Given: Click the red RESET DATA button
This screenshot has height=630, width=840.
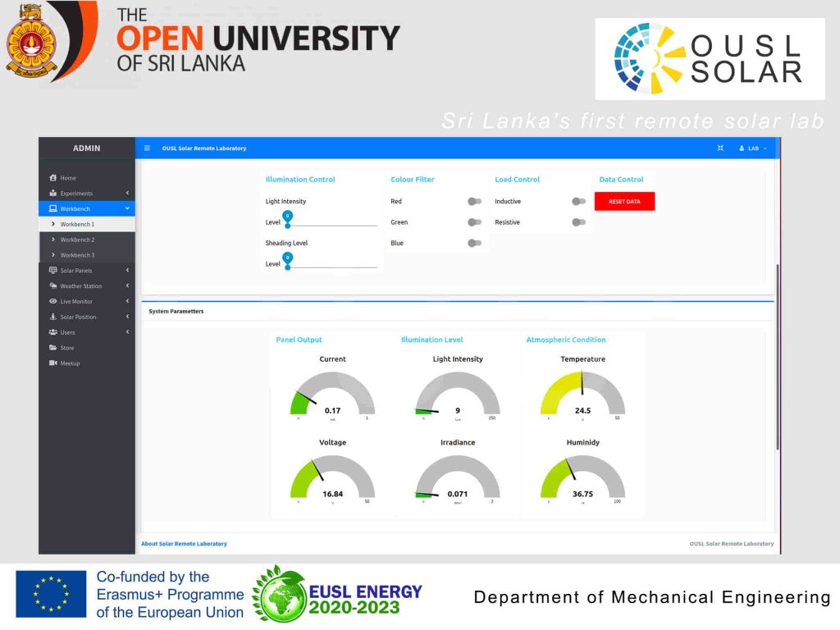Looking at the screenshot, I should pyautogui.click(x=624, y=202).
